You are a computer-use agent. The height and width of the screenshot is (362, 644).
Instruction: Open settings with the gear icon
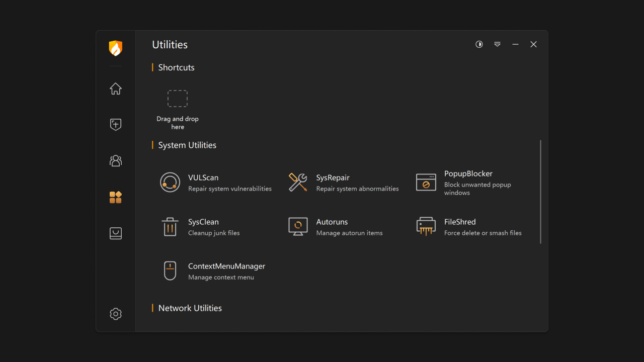point(115,314)
